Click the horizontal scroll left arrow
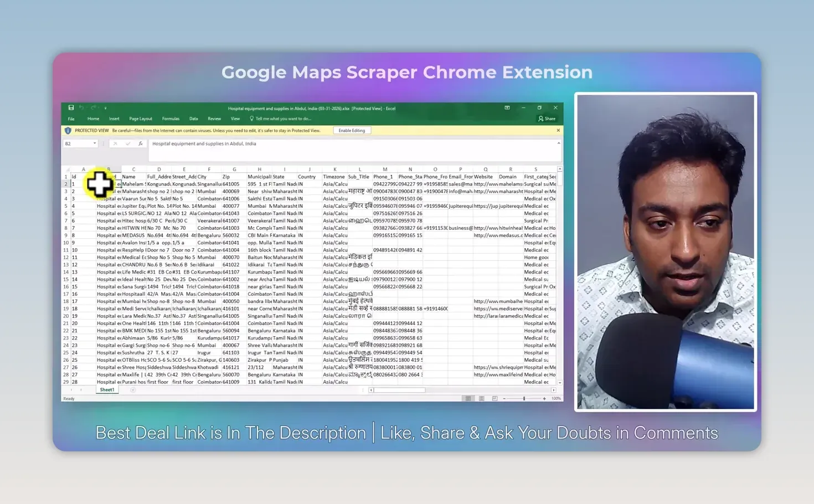This screenshot has height=504, width=814. pos(372,390)
